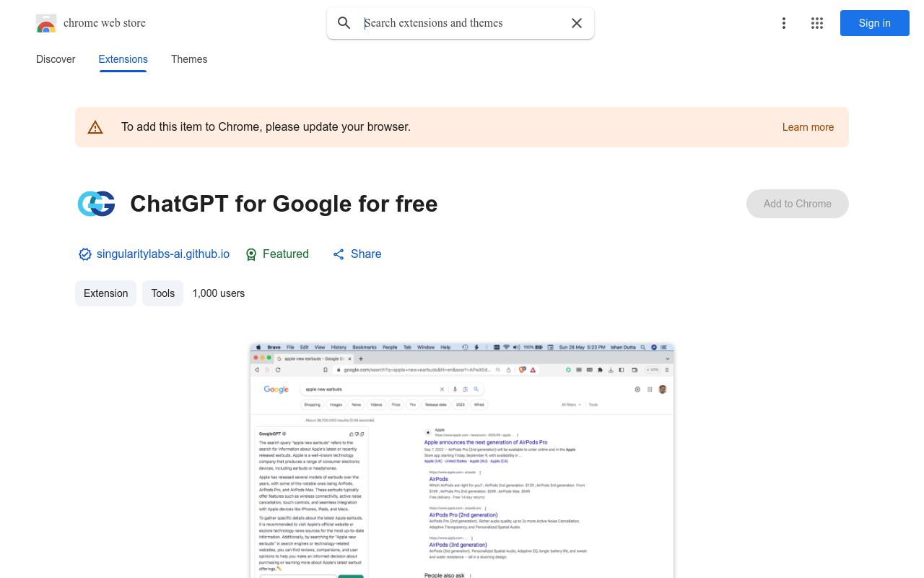
Task: Click the ChatGPT for Google extension logo
Action: tap(97, 204)
